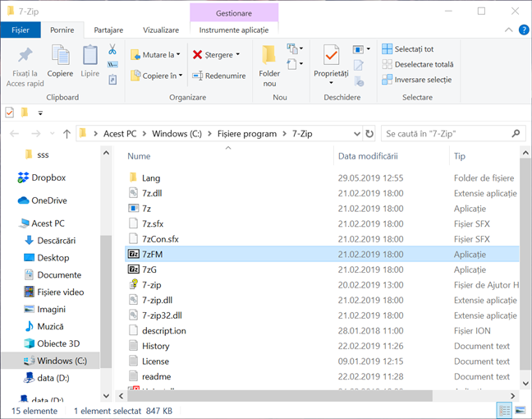The height and width of the screenshot is (419, 532).
Task: Click the Folder nou icon
Action: 269,55
